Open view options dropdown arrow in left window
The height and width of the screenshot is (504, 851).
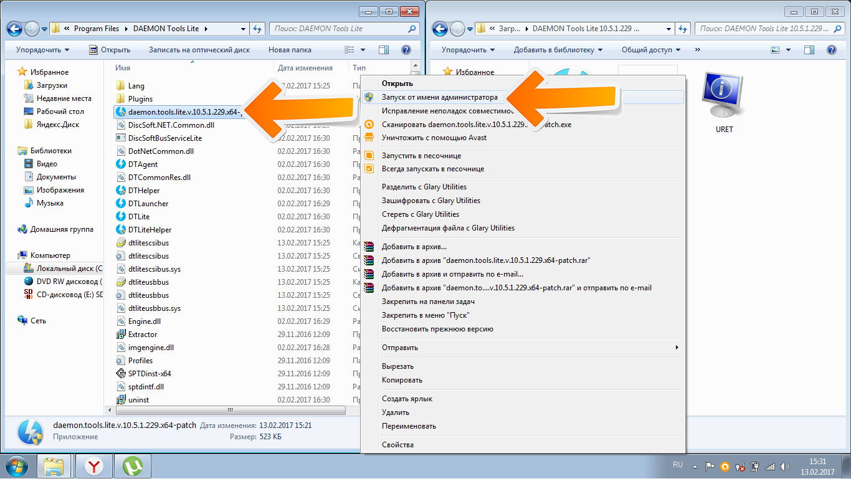[363, 50]
